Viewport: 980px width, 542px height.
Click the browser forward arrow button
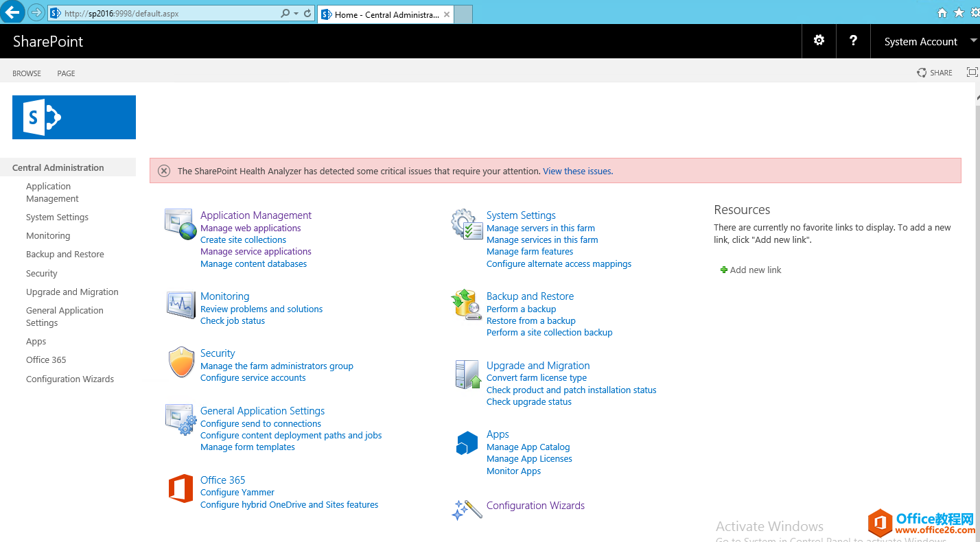tap(36, 13)
